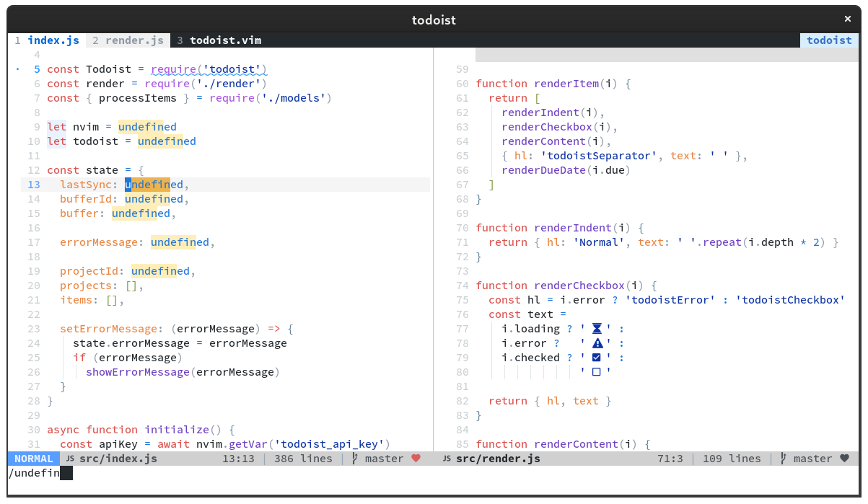
Task: Click the src/render.js file name in statusline
Action: [498, 459]
